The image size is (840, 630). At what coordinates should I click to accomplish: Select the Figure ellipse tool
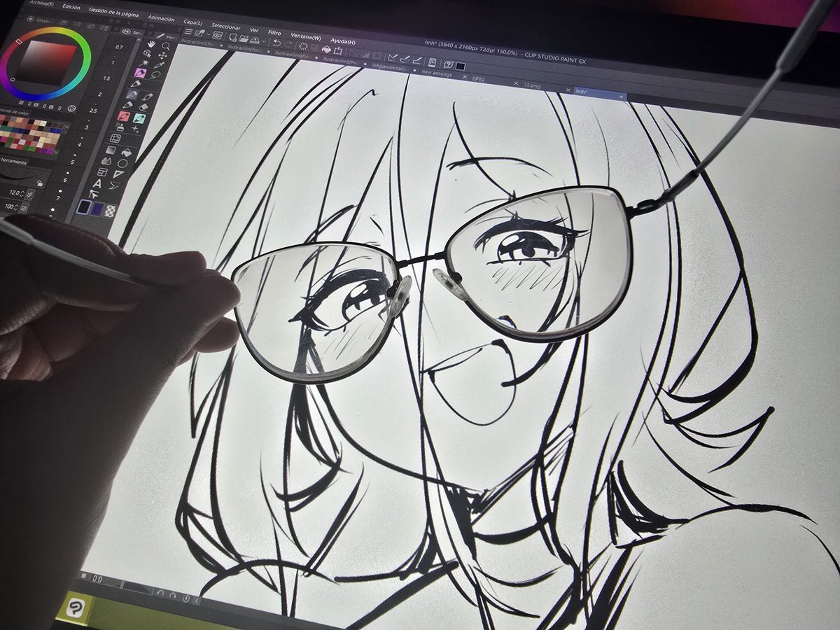point(122,164)
